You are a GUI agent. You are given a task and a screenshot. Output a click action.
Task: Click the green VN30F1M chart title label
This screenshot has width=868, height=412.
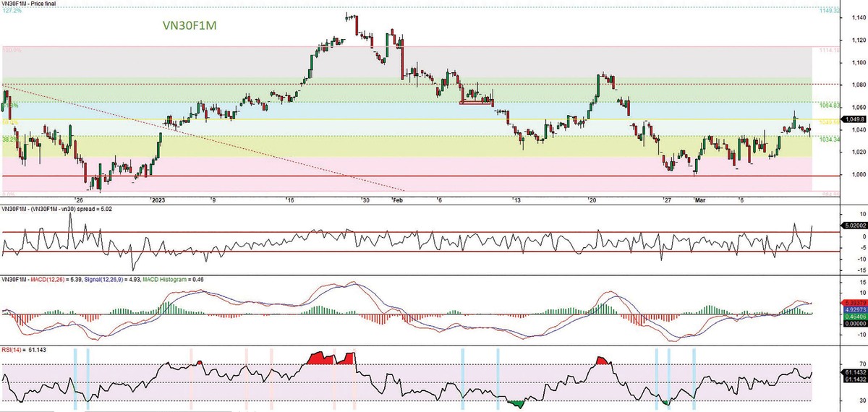pos(192,27)
